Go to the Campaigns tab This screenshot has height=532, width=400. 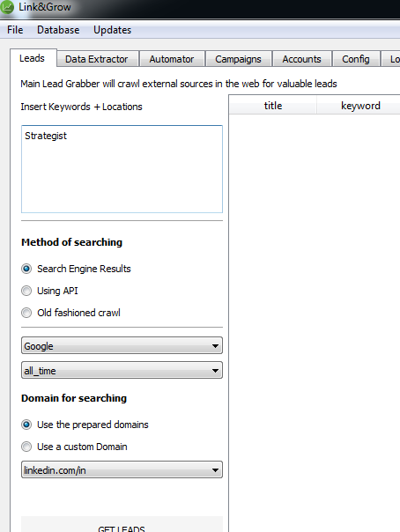pyautogui.click(x=239, y=59)
